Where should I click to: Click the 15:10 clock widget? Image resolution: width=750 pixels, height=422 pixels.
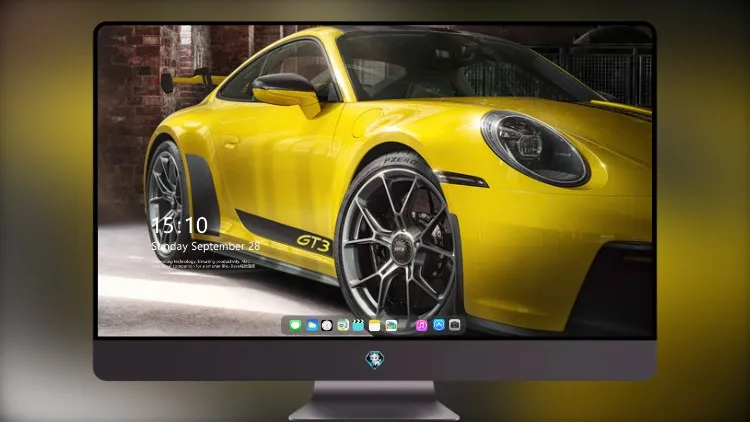click(x=180, y=225)
